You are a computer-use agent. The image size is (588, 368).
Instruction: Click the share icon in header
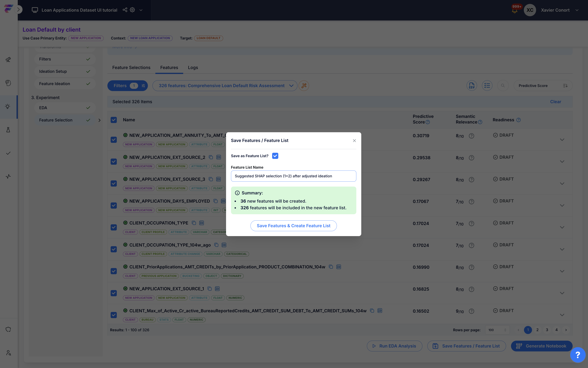point(125,10)
